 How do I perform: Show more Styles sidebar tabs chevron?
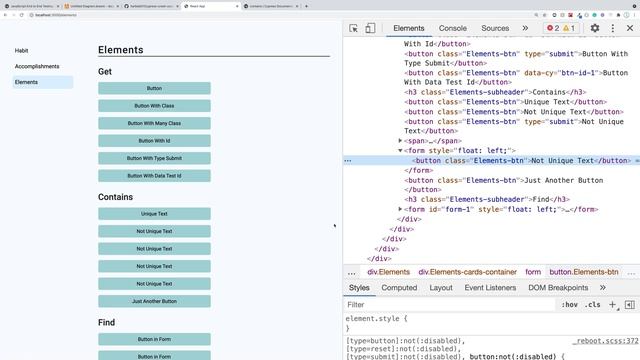(x=602, y=288)
